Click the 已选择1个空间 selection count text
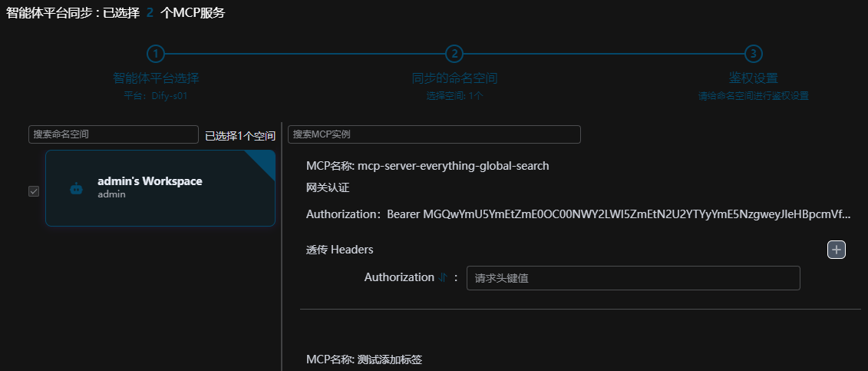The height and width of the screenshot is (371, 868). (x=240, y=136)
